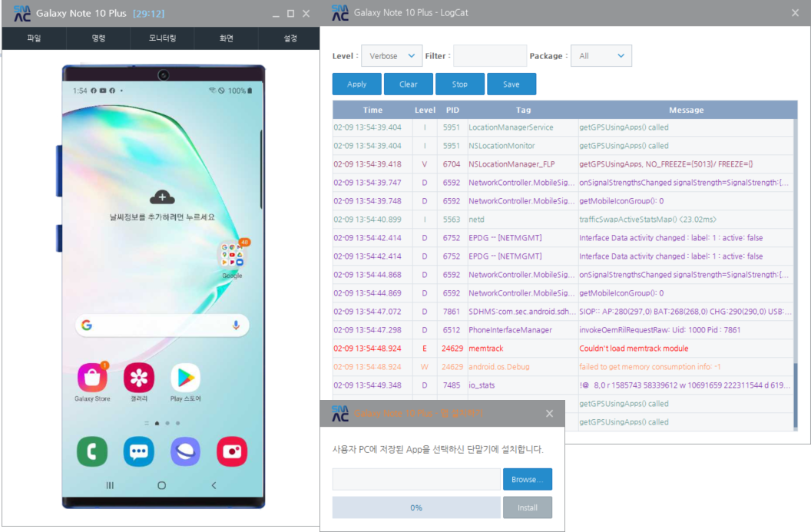Image resolution: width=811 pixels, height=532 pixels.
Task: Open the Gallery flower app icon
Action: (x=138, y=378)
